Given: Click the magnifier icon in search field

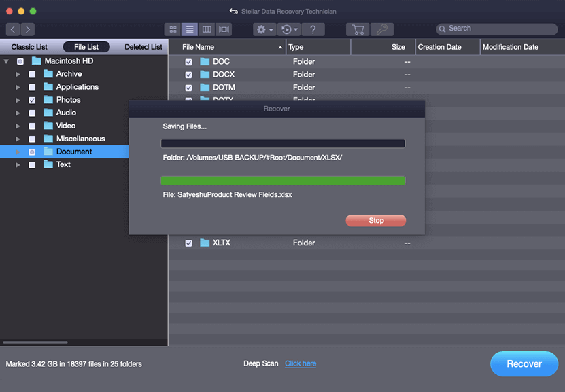Looking at the screenshot, I should point(442,29).
